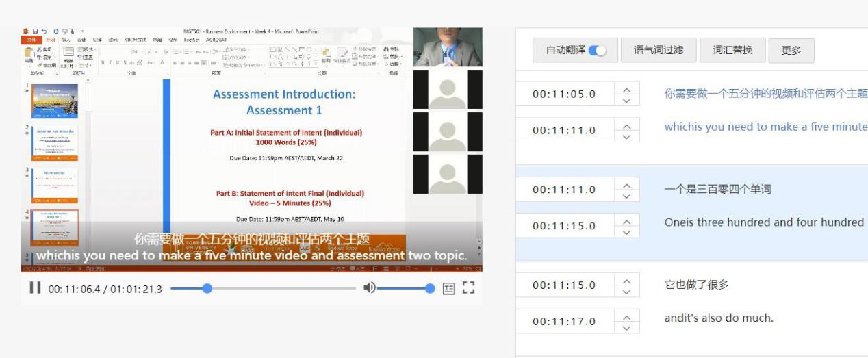The width and height of the screenshot is (868, 358).
Task: Click the Paste icon in PowerPoint ribbon
Action: click(x=29, y=57)
